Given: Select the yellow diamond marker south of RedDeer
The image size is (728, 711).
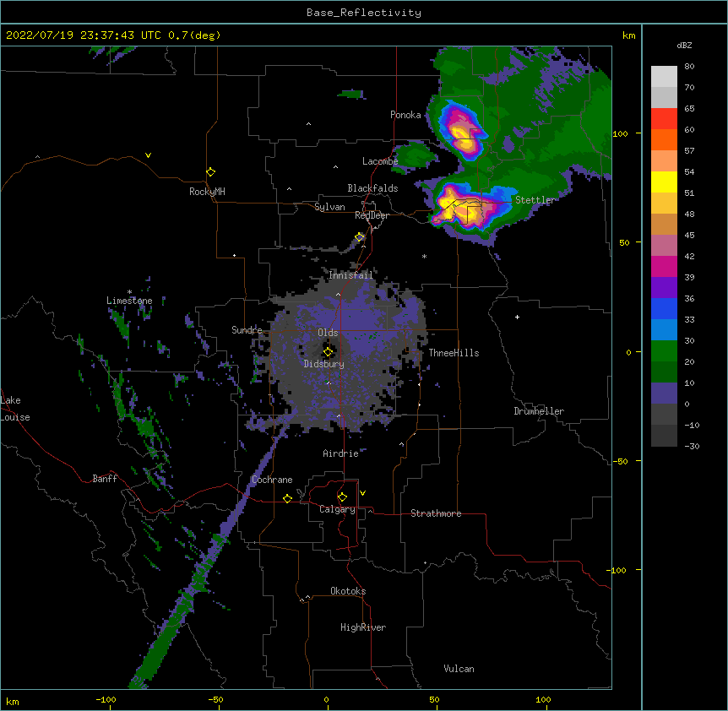Looking at the screenshot, I should click(x=360, y=237).
